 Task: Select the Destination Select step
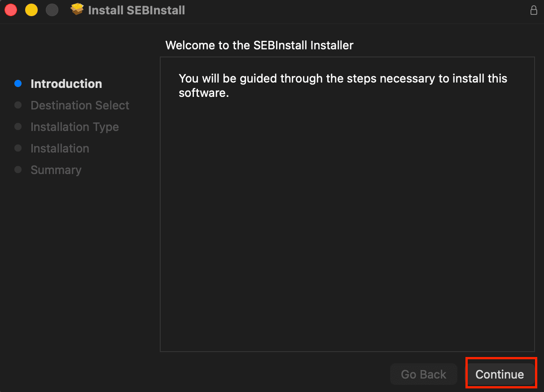click(80, 105)
